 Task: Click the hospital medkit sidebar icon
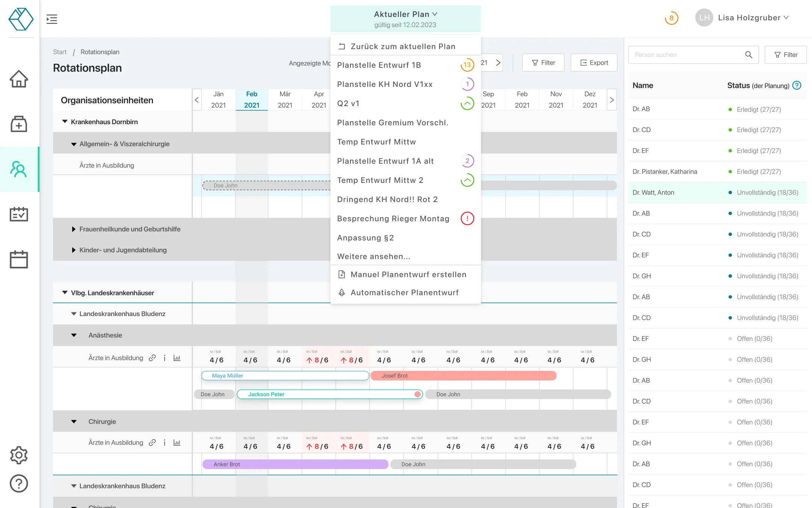pyautogui.click(x=19, y=124)
